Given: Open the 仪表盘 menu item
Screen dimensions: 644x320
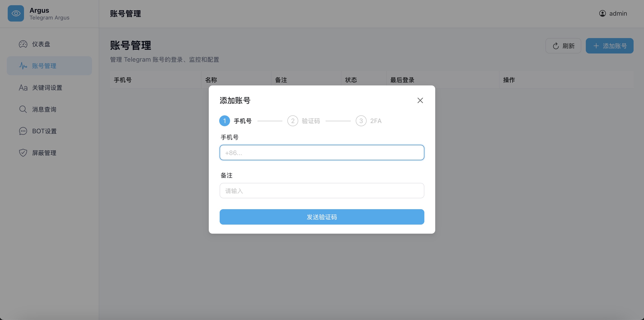Looking at the screenshot, I should pos(49,44).
